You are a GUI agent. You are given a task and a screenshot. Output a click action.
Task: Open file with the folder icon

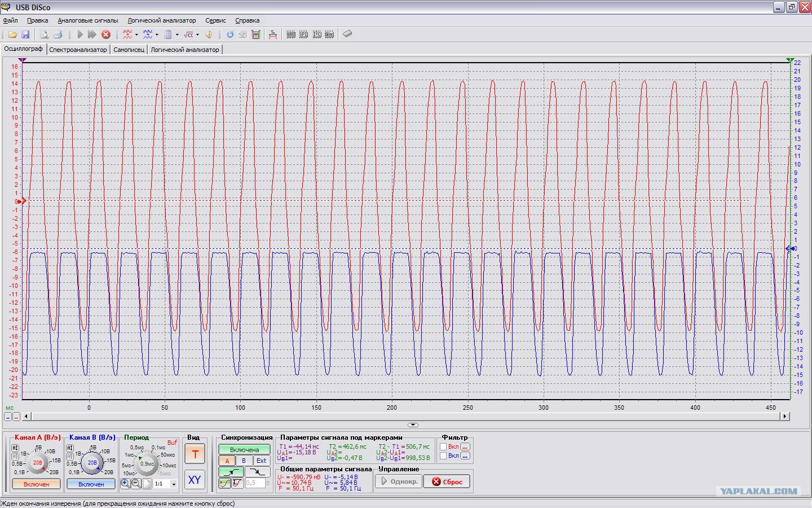pos(12,34)
